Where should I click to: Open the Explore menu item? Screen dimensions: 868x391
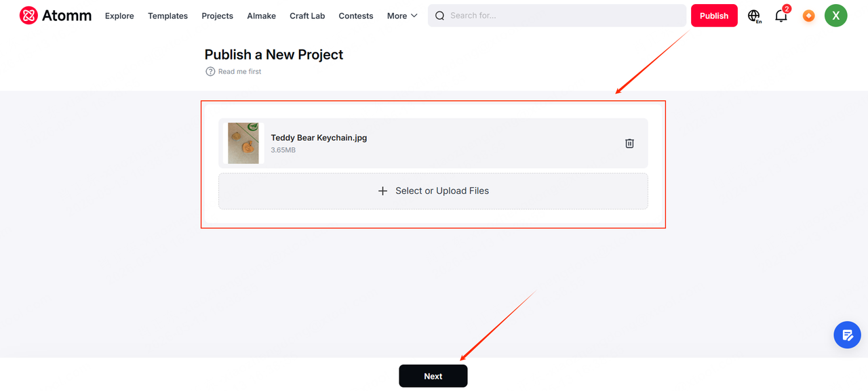[119, 16]
